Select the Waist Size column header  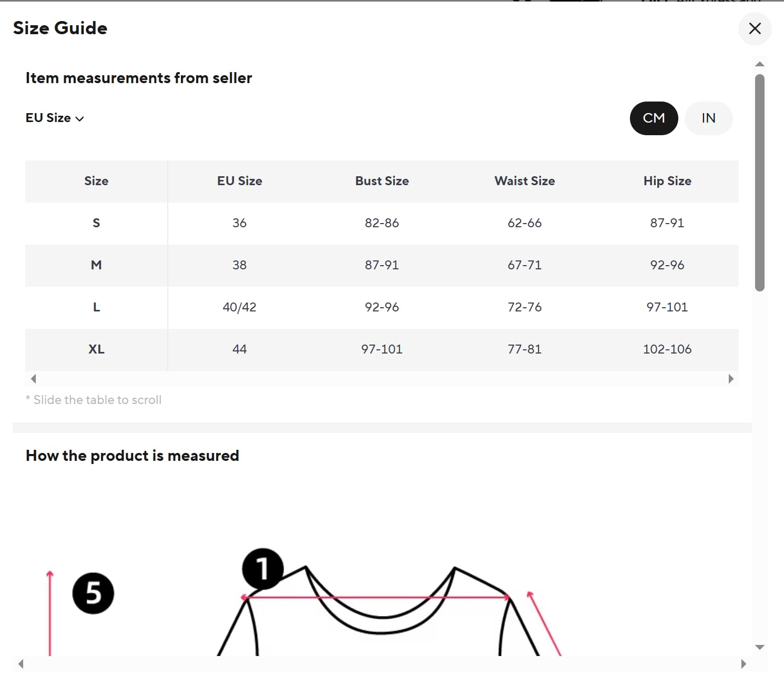pos(524,181)
